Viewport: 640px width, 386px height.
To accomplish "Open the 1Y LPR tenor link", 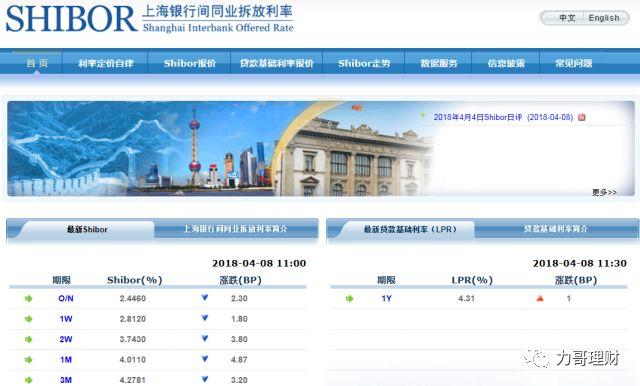I will tap(387, 299).
